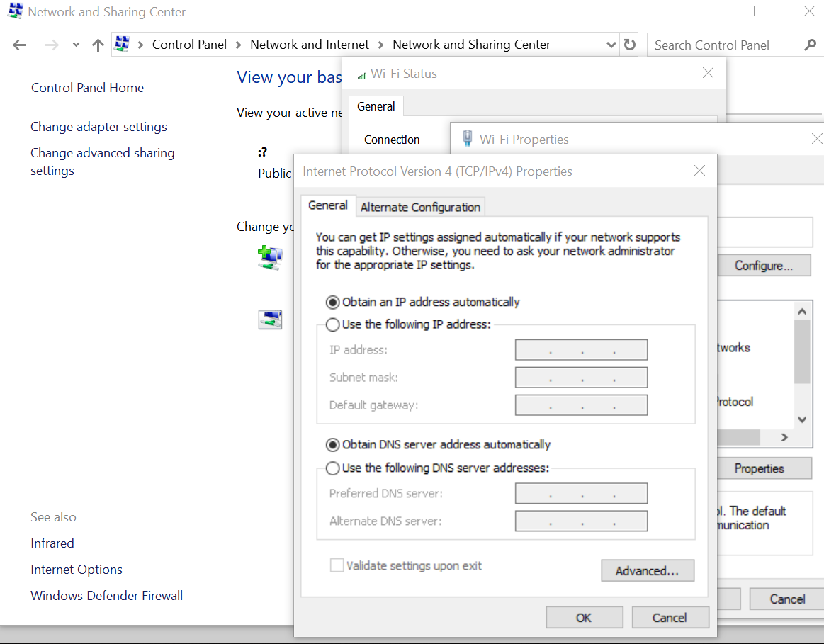
Task: Minimize the Network and Sharing Center window
Action: (x=710, y=11)
